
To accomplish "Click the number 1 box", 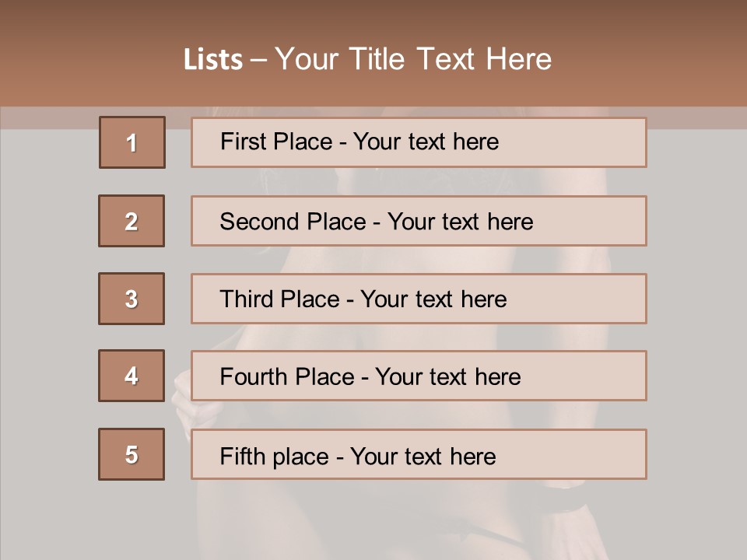I will click(132, 142).
